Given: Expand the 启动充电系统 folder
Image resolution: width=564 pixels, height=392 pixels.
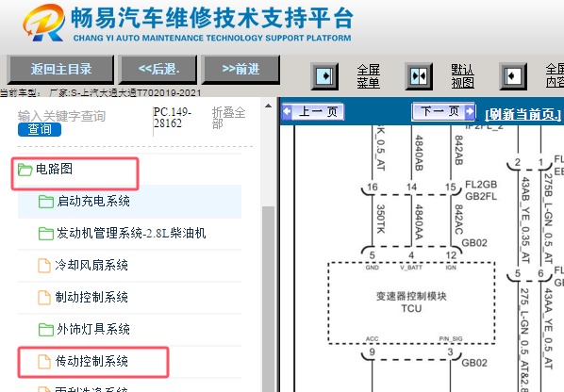Looking at the screenshot, I should pos(93,202).
